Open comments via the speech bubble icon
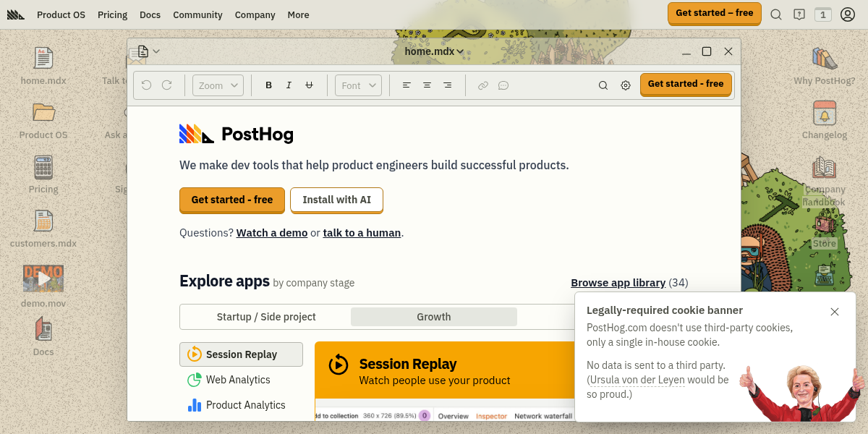The height and width of the screenshot is (434, 868). pos(503,85)
